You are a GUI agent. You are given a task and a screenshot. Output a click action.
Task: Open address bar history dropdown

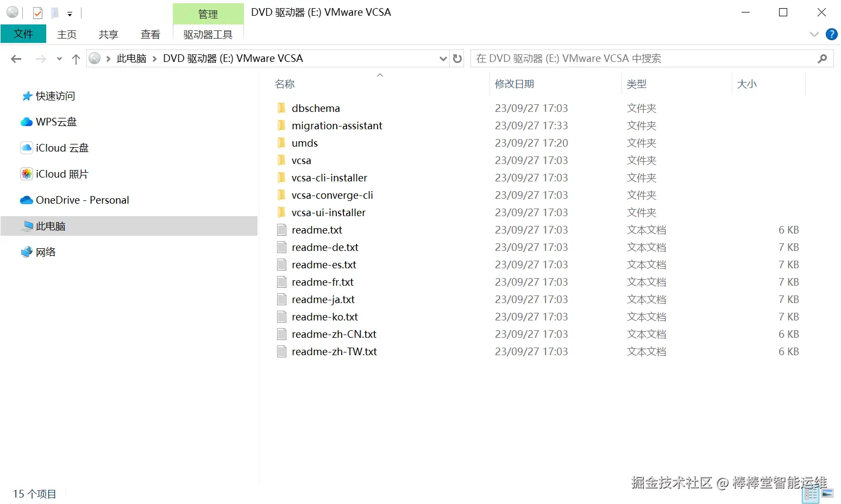[x=443, y=58]
